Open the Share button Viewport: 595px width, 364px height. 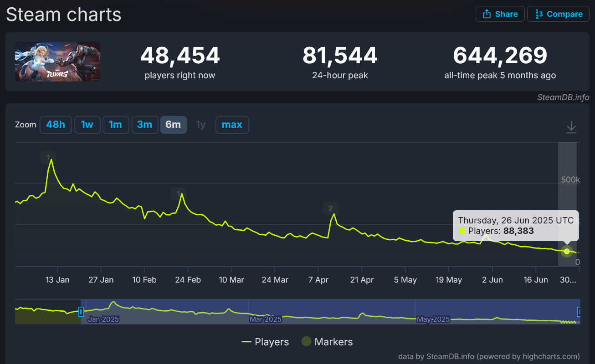coord(500,14)
